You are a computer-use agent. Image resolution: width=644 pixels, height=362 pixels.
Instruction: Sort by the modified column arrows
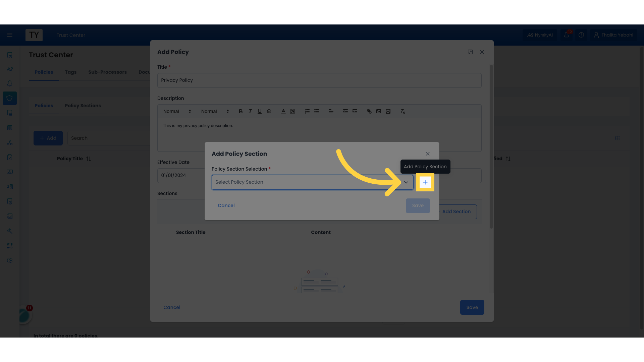(x=508, y=159)
